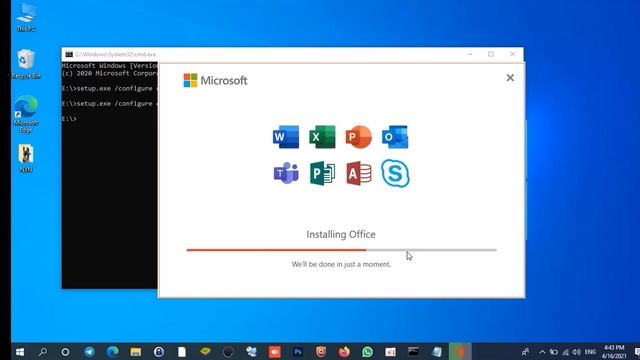This screenshot has height=360, width=640.
Task: Open Photoshop from the taskbar
Action: 298,352
